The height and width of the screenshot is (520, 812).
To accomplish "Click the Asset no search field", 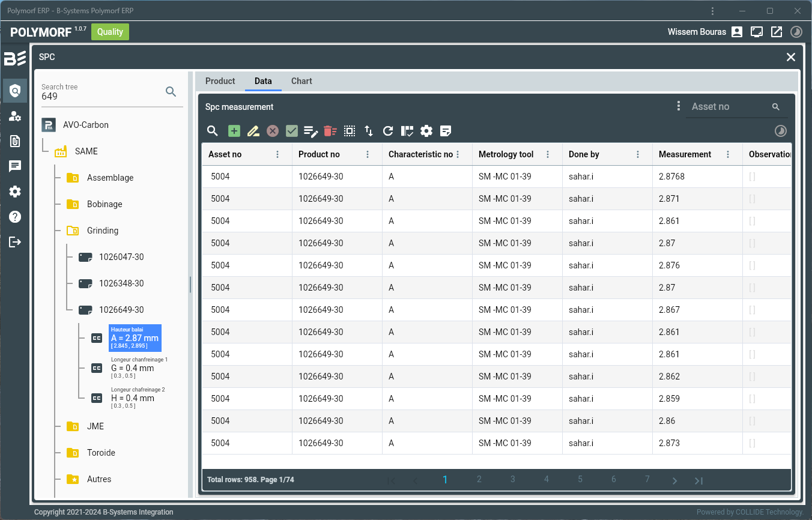I will tap(728, 107).
